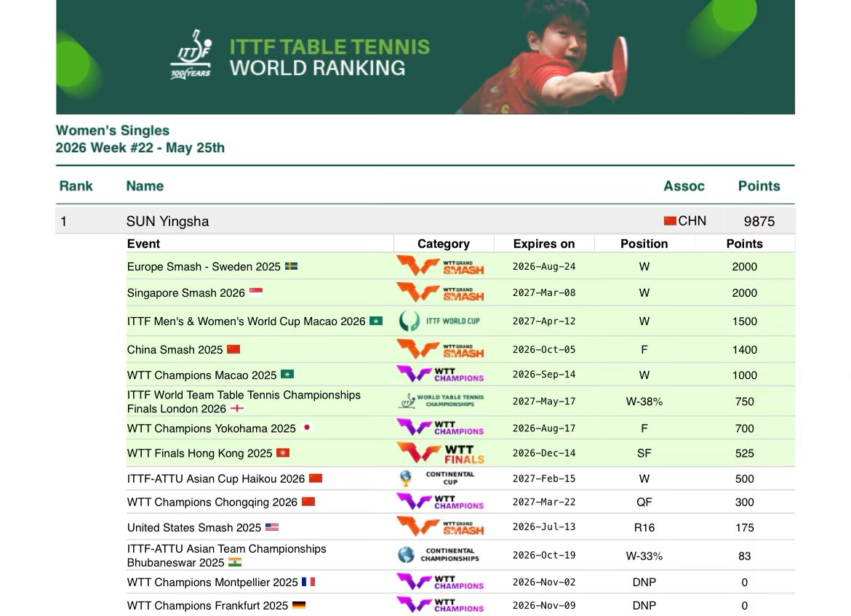Click the Sweden flag beside Europe Smash
The image size is (851, 616).
292,266
